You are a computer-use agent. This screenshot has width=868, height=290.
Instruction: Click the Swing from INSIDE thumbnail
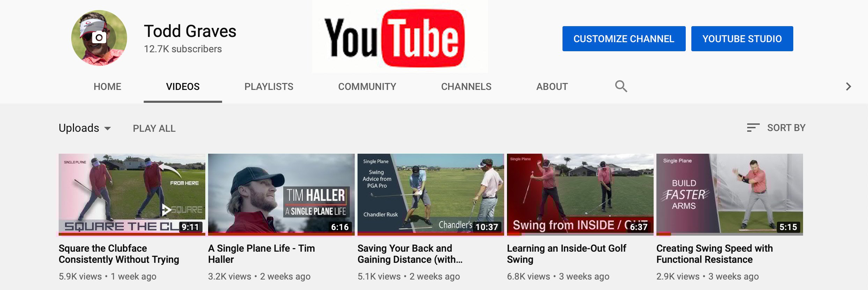coord(580,194)
